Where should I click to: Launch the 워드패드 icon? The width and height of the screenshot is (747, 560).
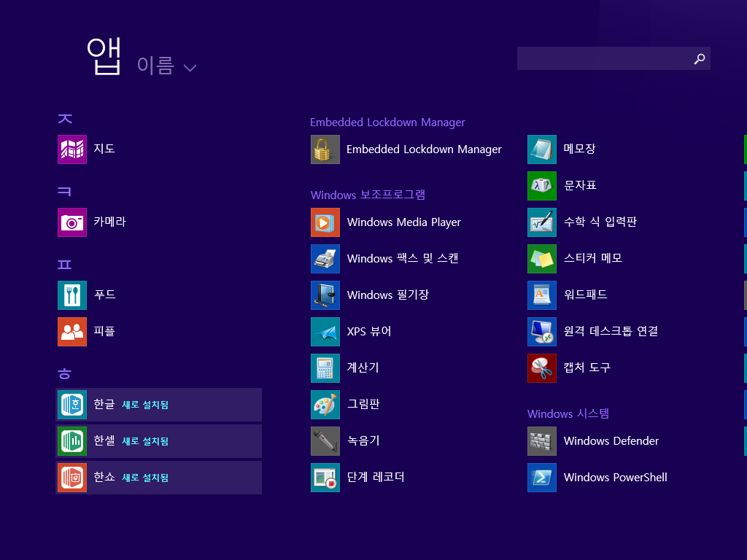pos(542,295)
